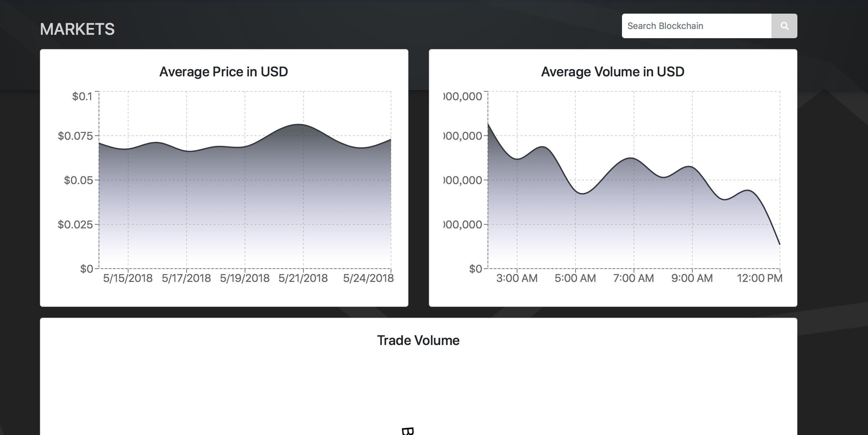Click the 7:00 AM time axis label
Viewport: 868px width, 435px height.
pyautogui.click(x=634, y=278)
